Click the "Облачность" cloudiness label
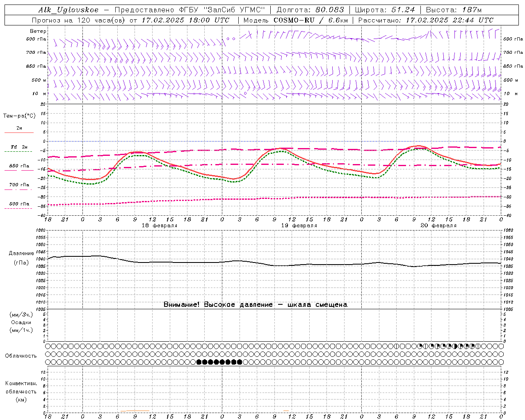 click(21, 356)
